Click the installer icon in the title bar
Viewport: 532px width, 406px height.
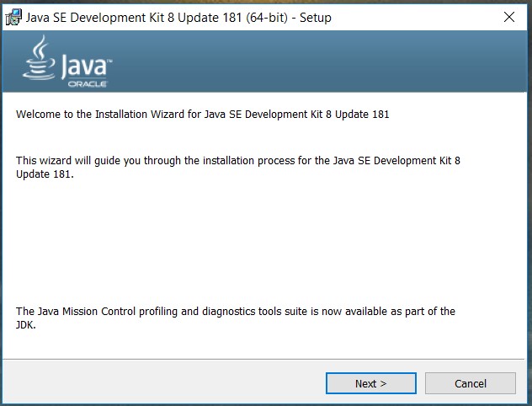pyautogui.click(x=13, y=17)
